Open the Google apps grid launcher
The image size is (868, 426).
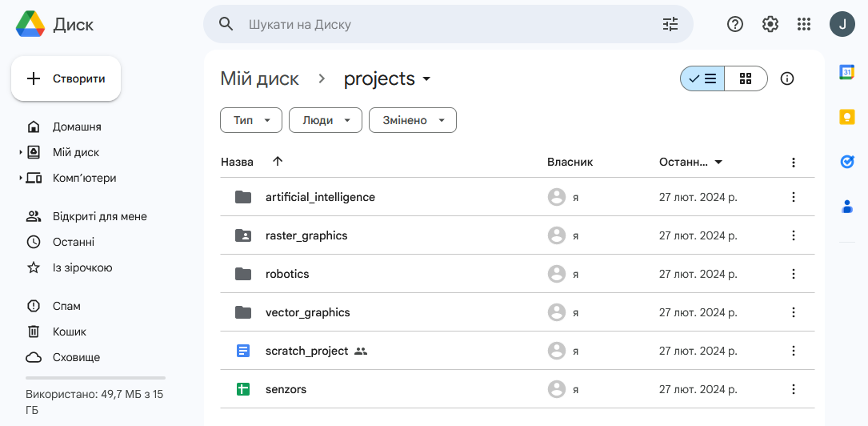804,24
